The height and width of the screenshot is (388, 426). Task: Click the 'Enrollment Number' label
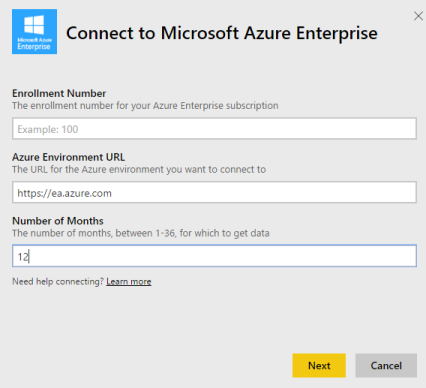[59, 93]
